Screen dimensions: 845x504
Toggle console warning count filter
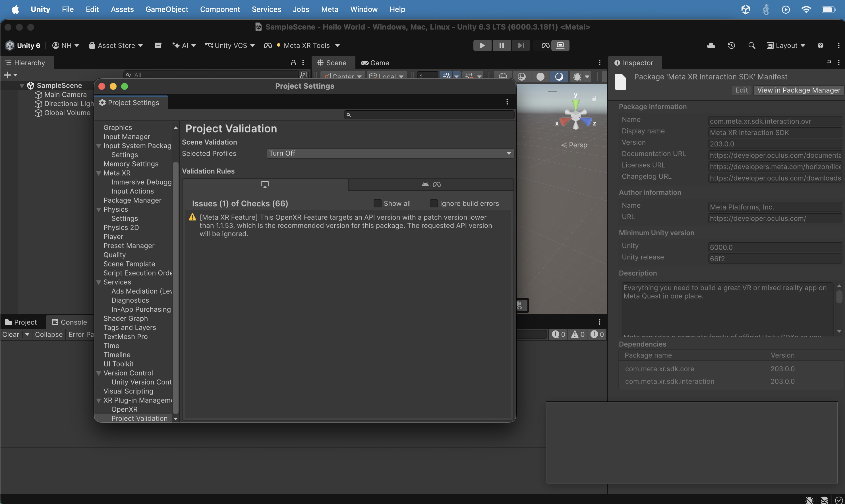click(x=578, y=334)
